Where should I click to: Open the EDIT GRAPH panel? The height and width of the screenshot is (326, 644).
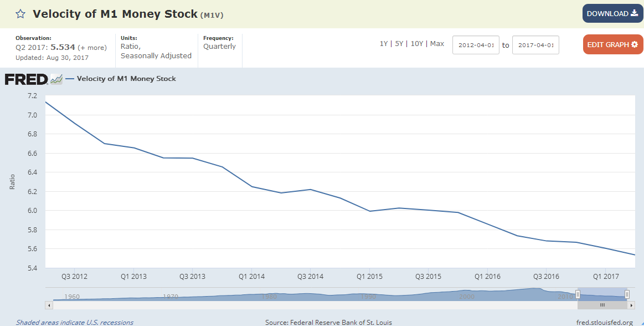point(612,44)
